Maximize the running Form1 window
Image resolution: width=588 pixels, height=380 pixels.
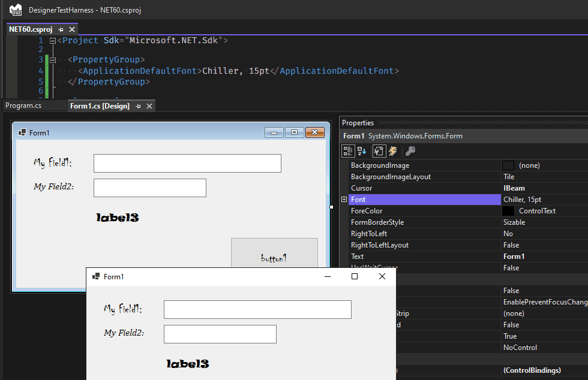(355, 276)
